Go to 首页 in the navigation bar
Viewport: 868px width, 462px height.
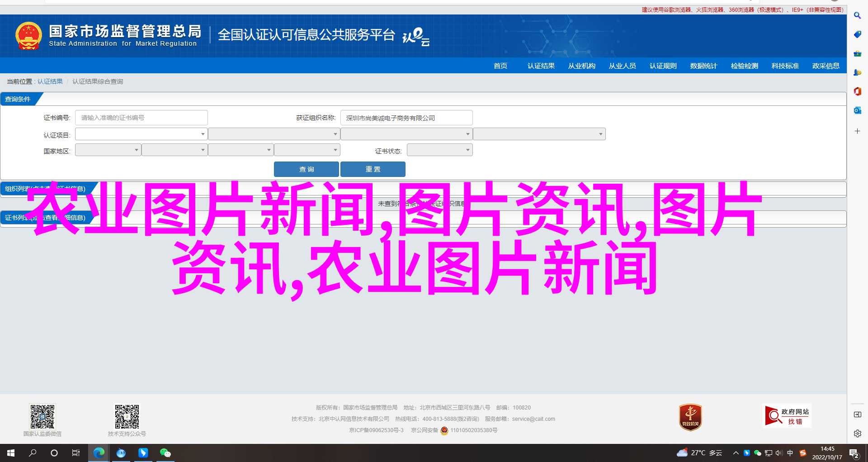tap(500, 66)
